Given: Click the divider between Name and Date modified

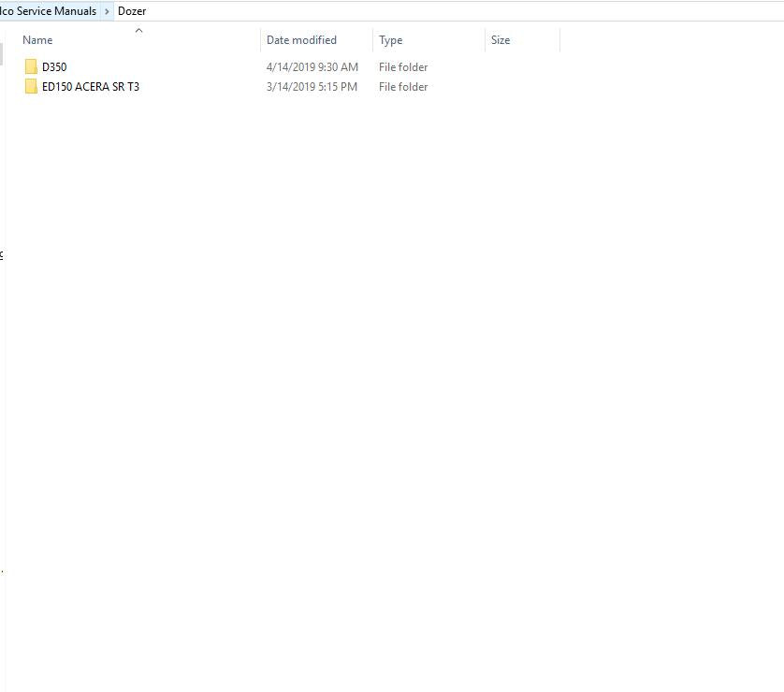Looking at the screenshot, I should (260, 40).
